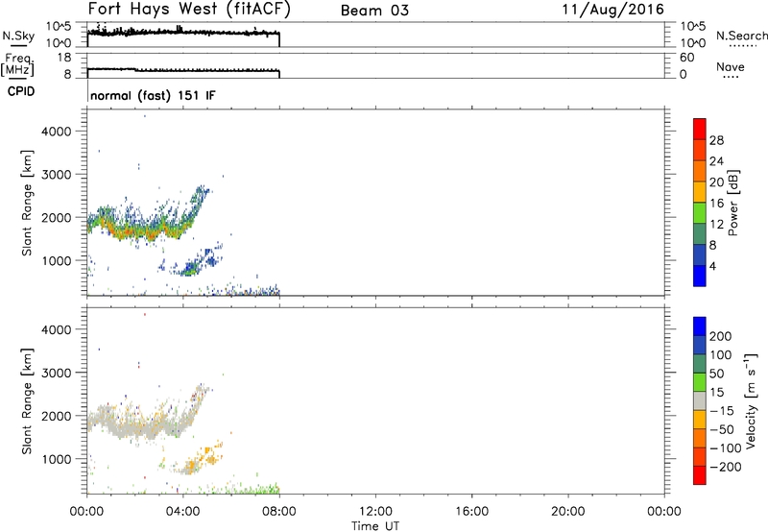Click the bright blue top Velocity colorbar segment
This screenshot has width=768, height=532.
(700, 326)
